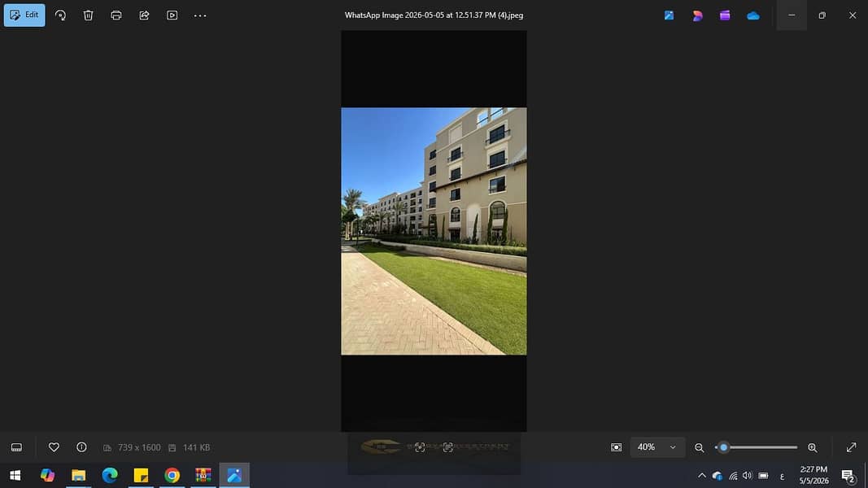
Task: Open the Edit image tool
Action: point(24,15)
